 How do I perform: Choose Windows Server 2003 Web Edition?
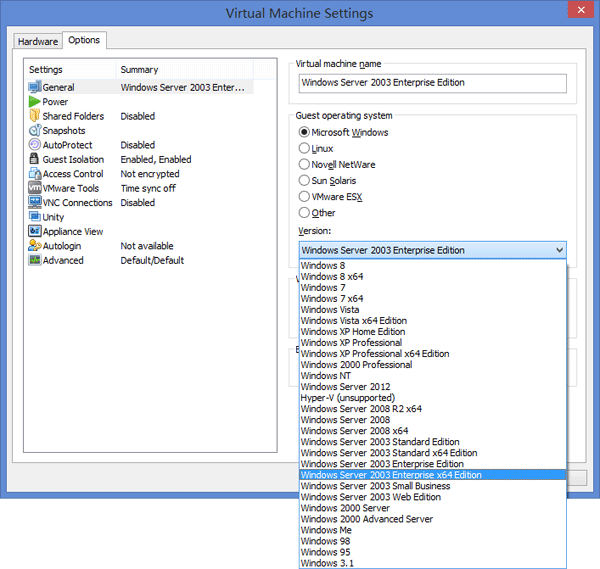tap(370, 497)
